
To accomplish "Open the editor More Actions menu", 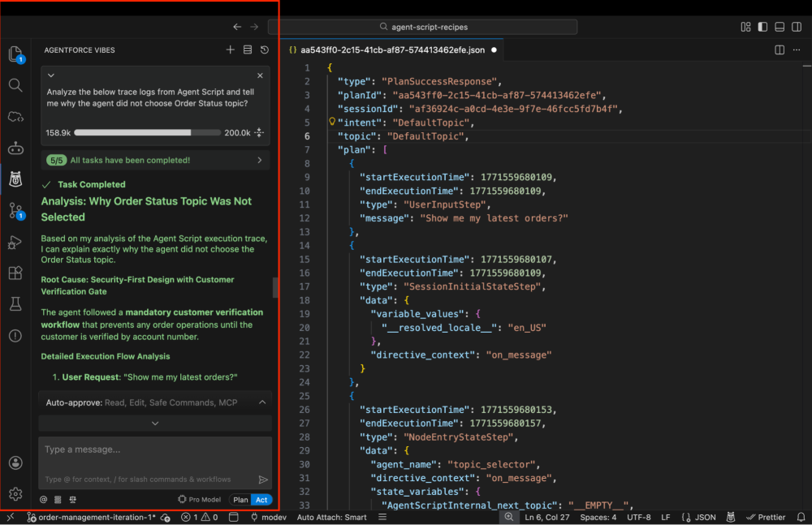I will (x=797, y=49).
